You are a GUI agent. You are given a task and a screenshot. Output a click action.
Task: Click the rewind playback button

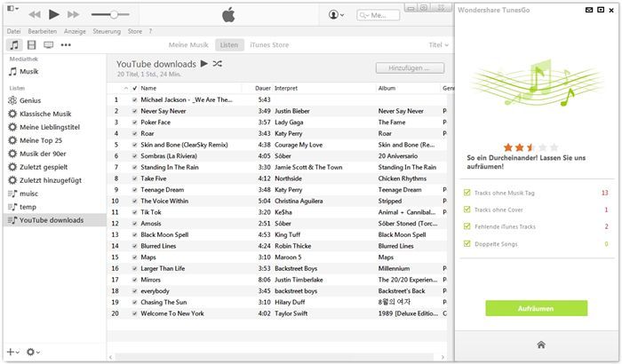coord(35,15)
